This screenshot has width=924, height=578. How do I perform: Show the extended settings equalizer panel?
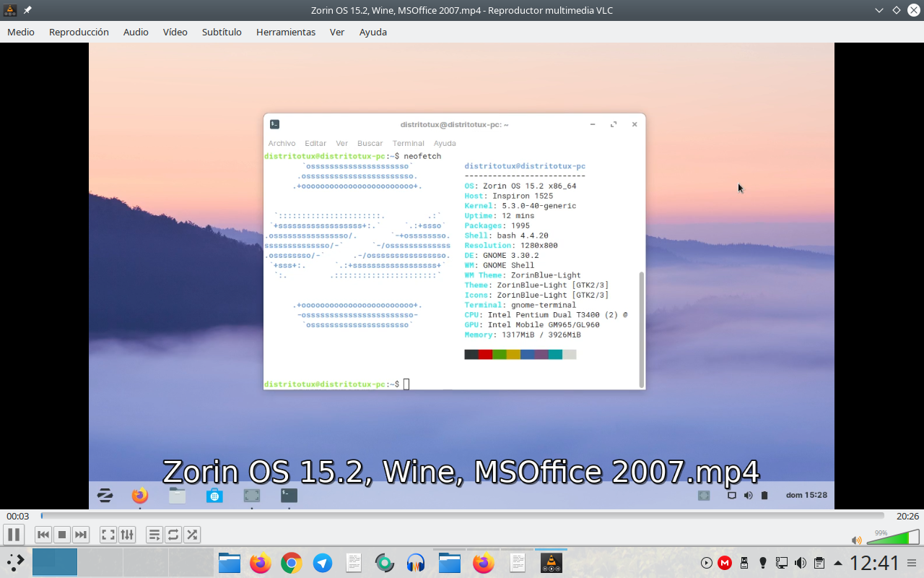click(x=127, y=535)
